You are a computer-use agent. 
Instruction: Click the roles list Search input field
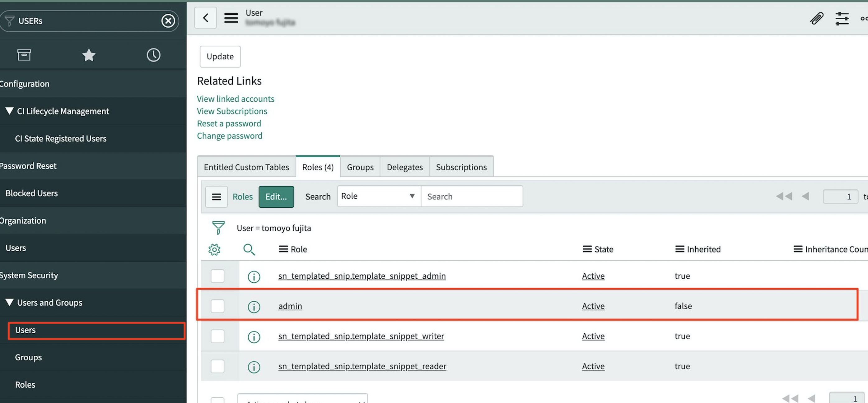[471, 197]
